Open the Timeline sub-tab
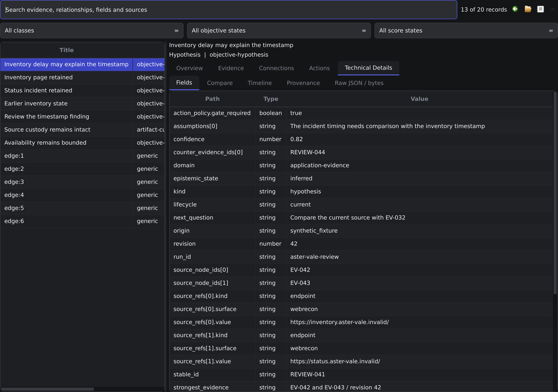The image size is (558, 392). click(x=260, y=83)
